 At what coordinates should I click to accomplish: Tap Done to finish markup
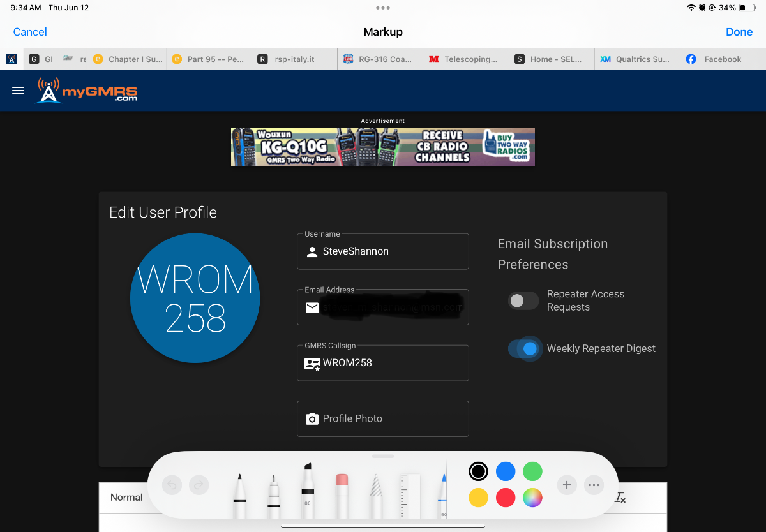[x=739, y=32]
